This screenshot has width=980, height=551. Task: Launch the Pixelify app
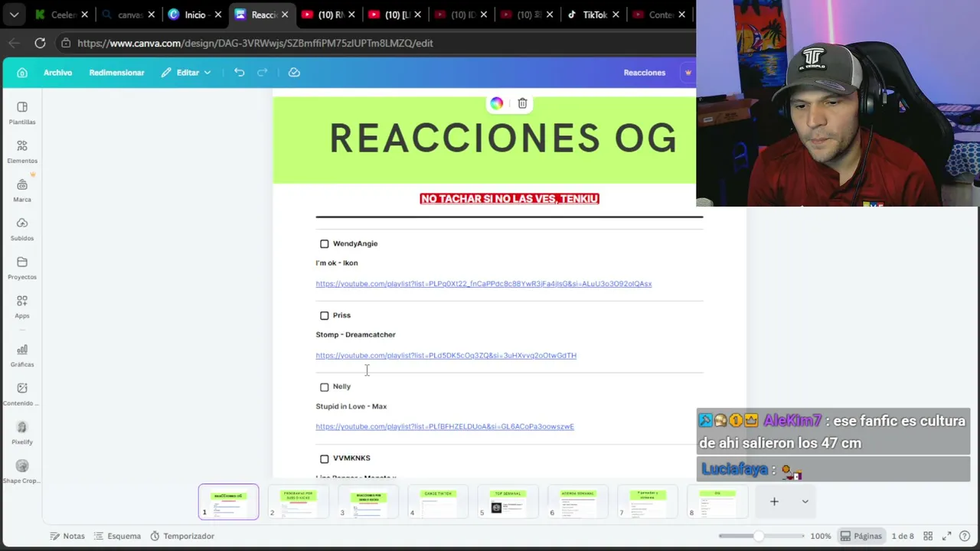click(22, 433)
